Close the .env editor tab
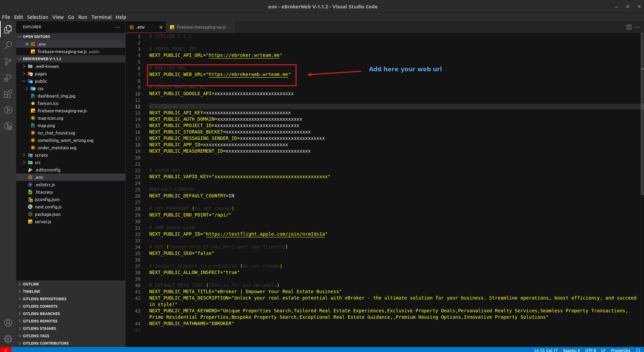The width and height of the screenshot is (644, 352). pyautogui.click(x=161, y=27)
